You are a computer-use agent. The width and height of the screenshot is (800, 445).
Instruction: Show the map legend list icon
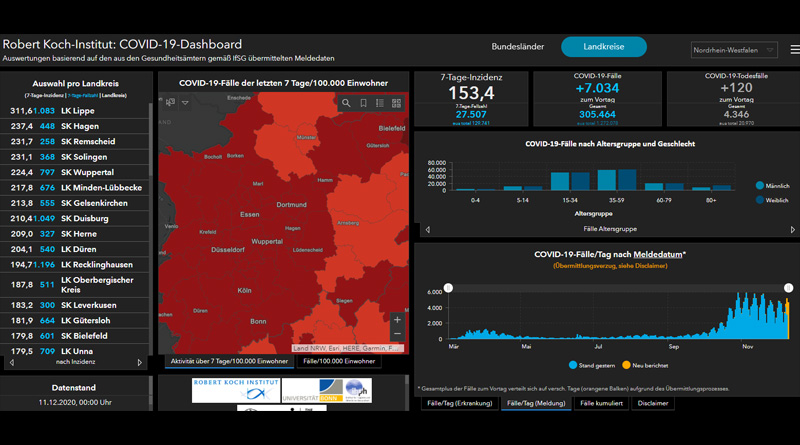pos(380,103)
